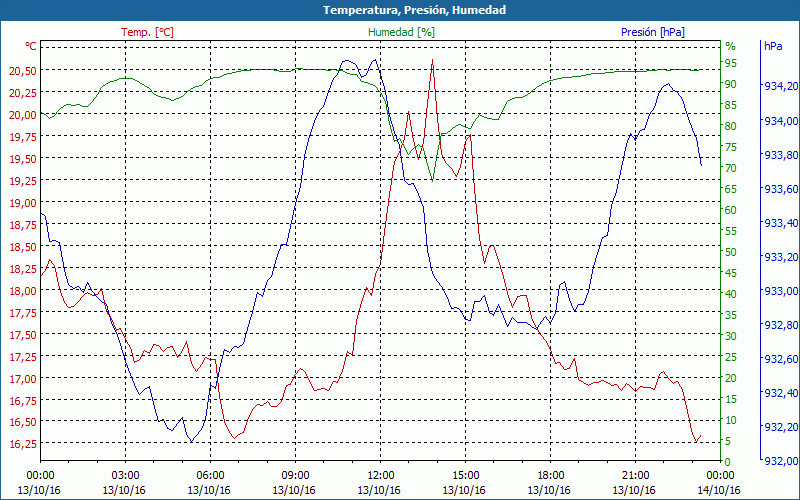Click the '03:00' time axis label
The image size is (800, 500).
point(126,476)
